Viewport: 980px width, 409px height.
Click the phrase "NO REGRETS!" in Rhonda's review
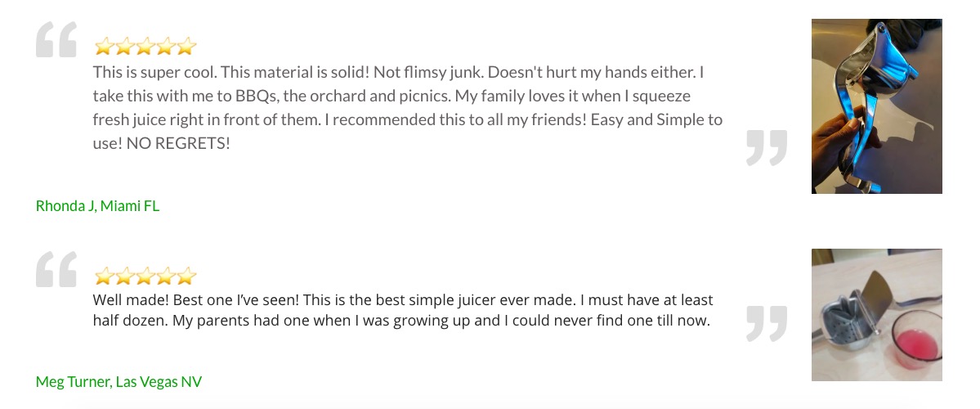point(178,143)
